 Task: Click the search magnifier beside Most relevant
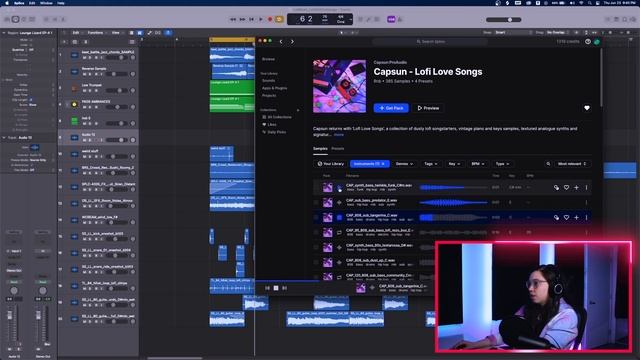(x=548, y=164)
